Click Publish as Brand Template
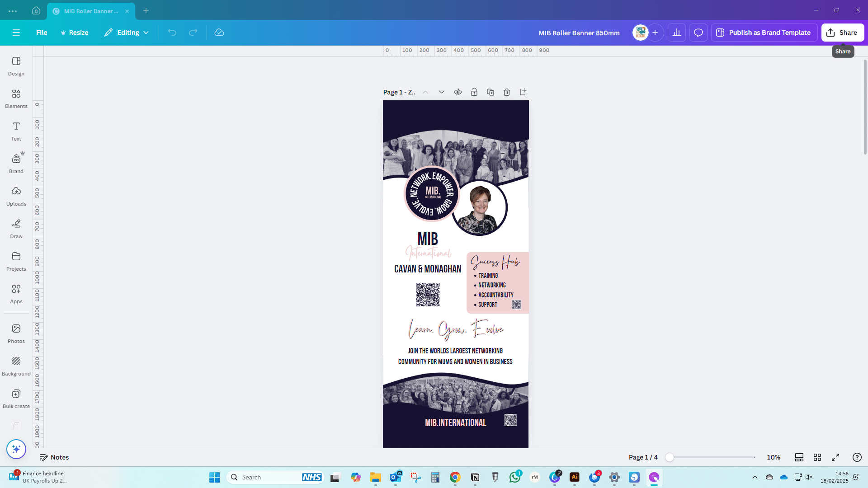868x488 pixels. pyautogui.click(x=764, y=33)
